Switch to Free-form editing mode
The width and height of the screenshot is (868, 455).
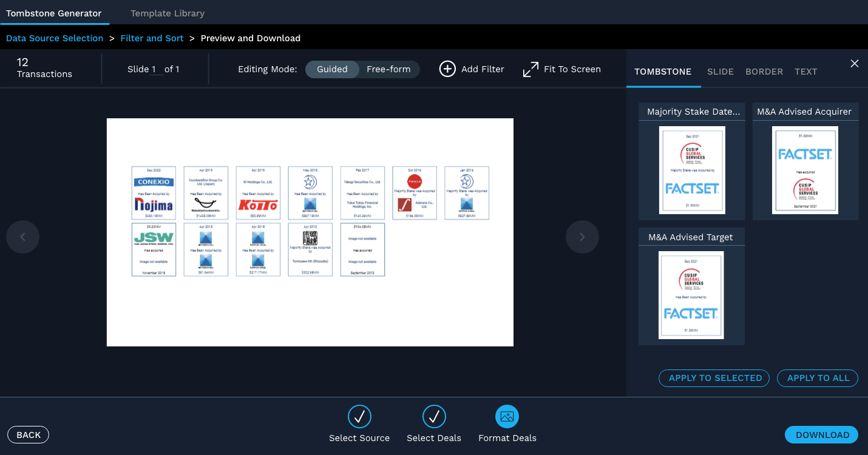[x=389, y=69]
